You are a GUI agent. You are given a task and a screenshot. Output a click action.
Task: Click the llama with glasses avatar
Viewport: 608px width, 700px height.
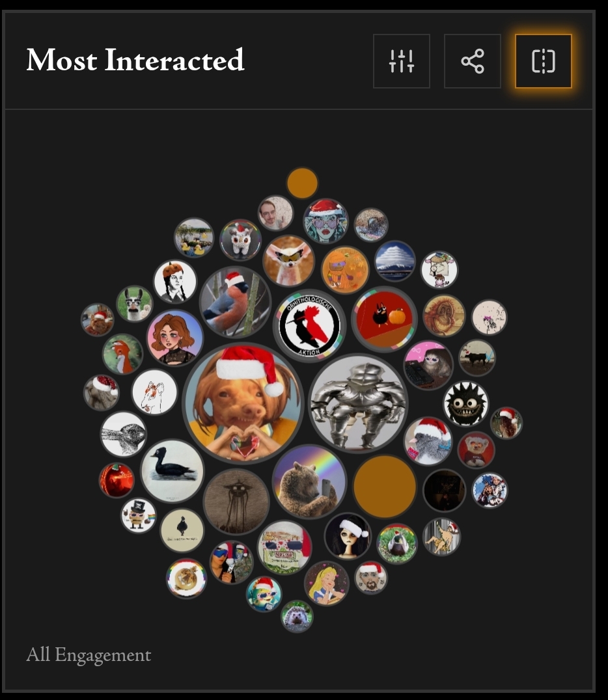pos(135,304)
